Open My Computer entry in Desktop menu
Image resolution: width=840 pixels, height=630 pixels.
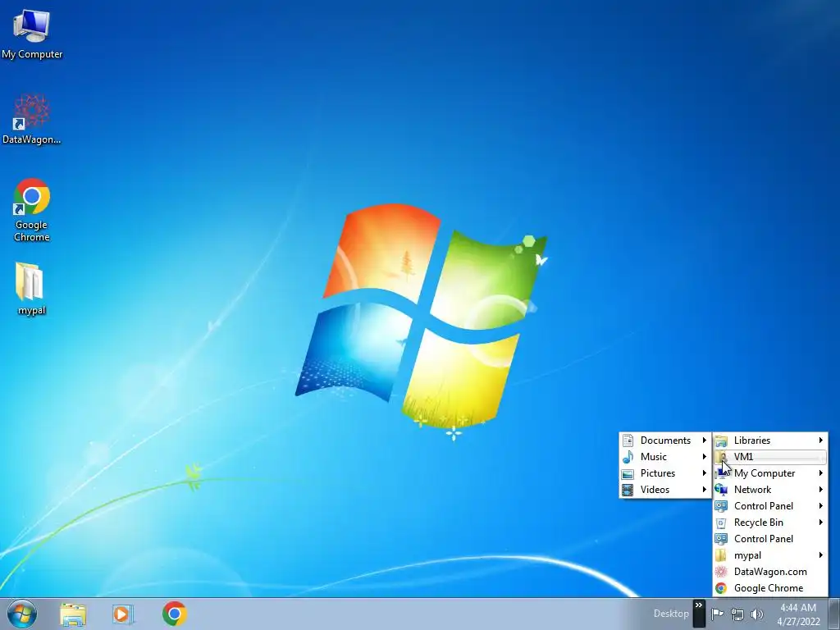tap(769, 473)
